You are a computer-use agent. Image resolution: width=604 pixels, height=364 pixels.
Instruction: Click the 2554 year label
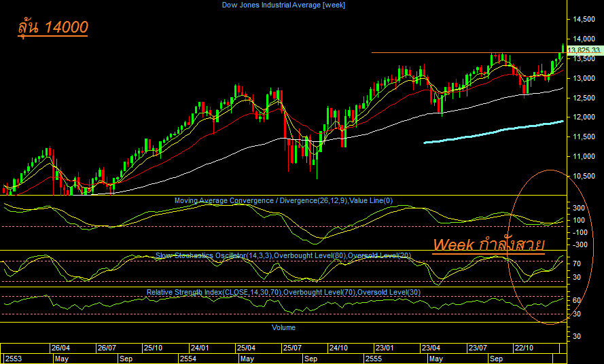tap(188, 359)
